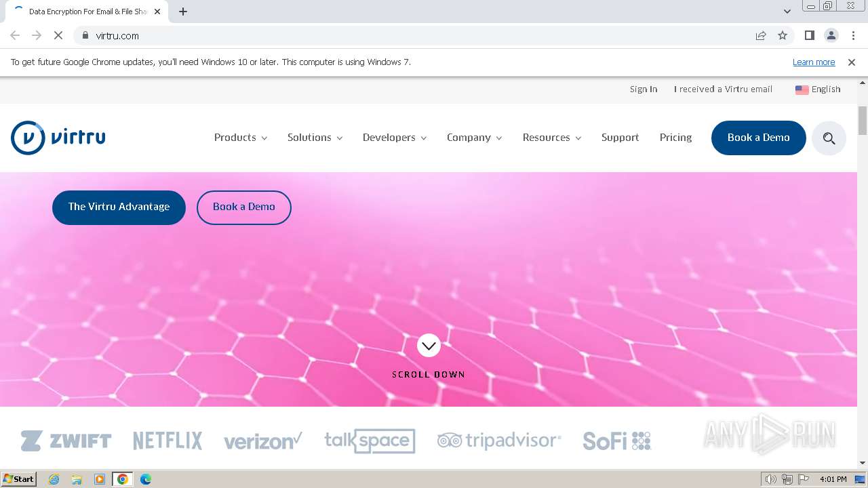This screenshot has width=868, height=488.
Task: Open the site search magnifier icon
Action: tap(829, 138)
